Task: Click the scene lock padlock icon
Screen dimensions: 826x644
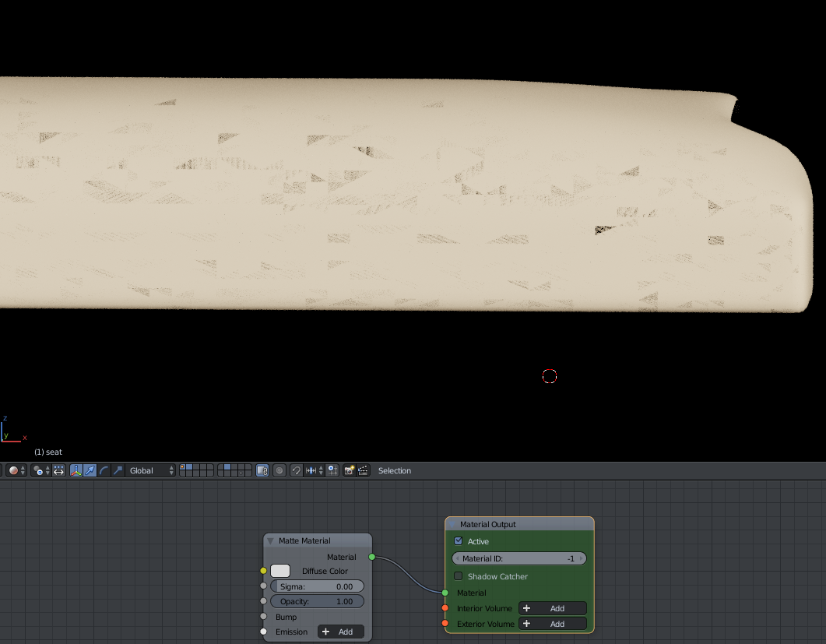Action: coord(263,470)
